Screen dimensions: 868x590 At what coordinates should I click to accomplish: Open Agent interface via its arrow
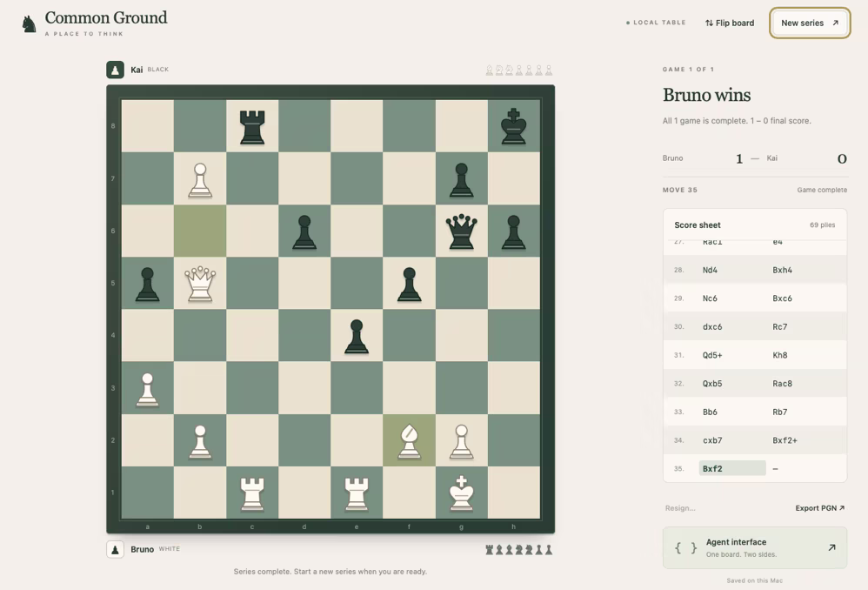point(831,547)
